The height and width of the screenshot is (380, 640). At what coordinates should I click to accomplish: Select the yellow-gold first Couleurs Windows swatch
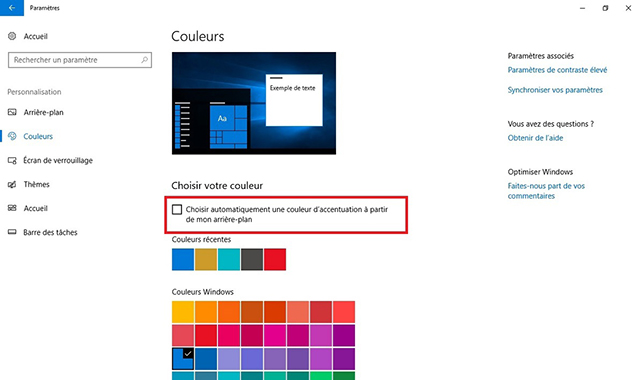tap(183, 312)
